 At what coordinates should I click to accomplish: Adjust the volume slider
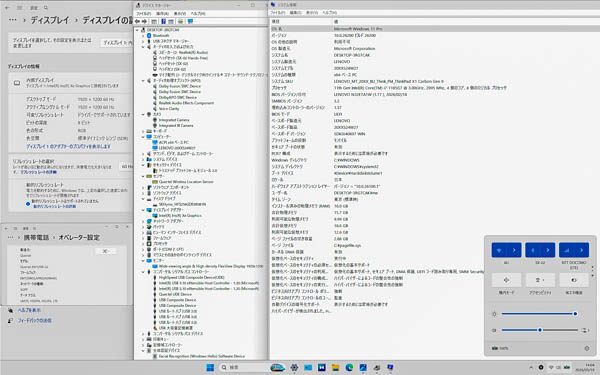(x=540, y=330)
